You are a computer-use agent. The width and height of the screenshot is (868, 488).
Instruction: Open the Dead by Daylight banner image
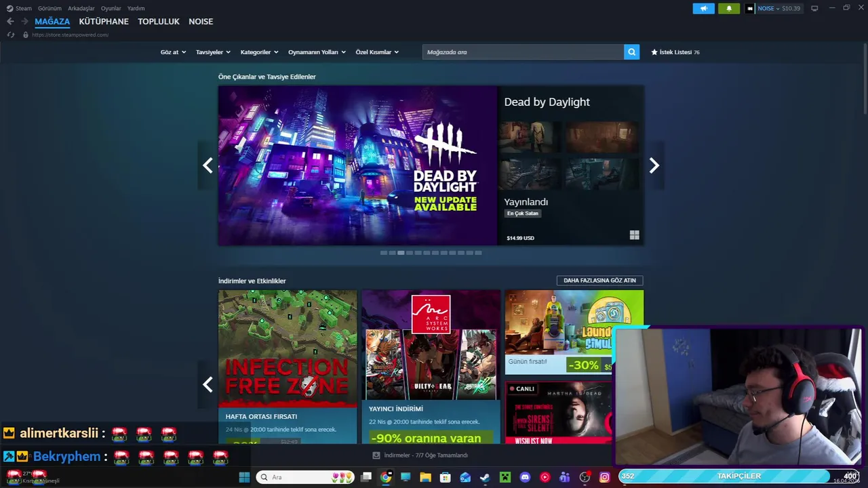[x=357, y=165]
